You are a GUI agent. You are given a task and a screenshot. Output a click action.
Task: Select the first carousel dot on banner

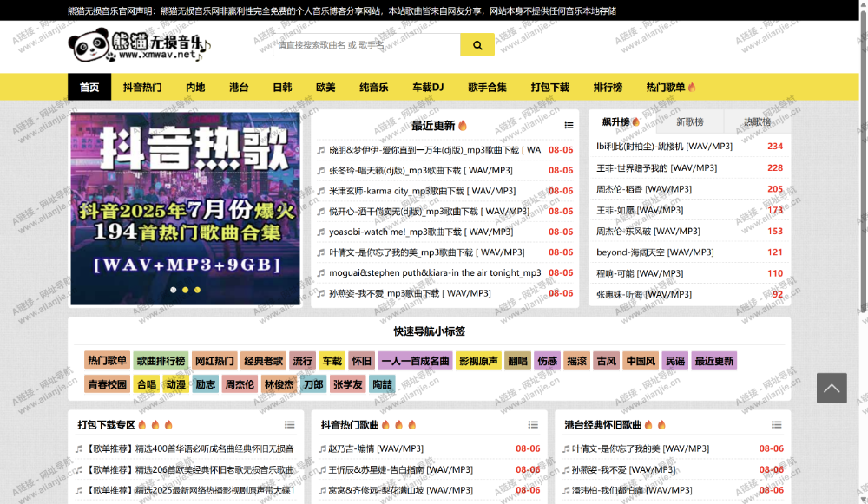[x=174, y=290]
